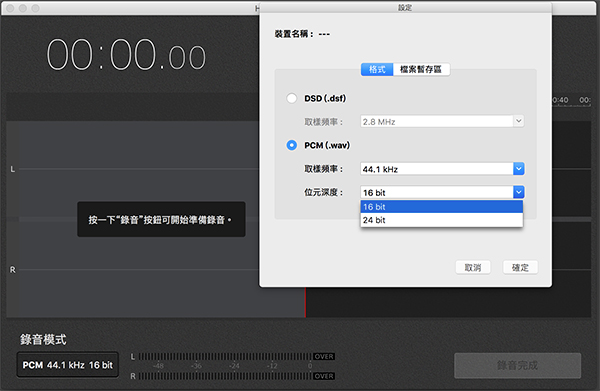
Task: Close the main window with the close button
Action: click(10, 8)
